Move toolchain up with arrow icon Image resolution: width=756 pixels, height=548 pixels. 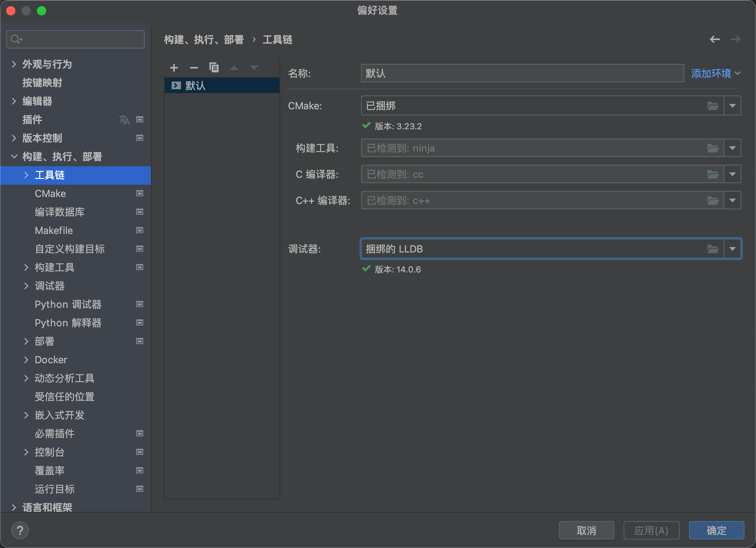pyautogui.click(x=234, y=68)
